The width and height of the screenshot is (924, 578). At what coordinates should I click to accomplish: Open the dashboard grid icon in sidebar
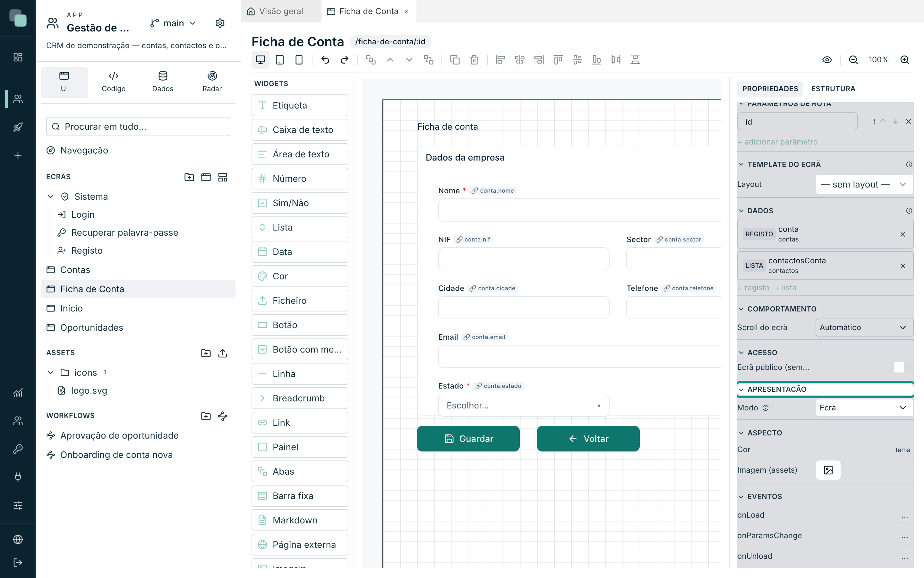coord(18,57)
